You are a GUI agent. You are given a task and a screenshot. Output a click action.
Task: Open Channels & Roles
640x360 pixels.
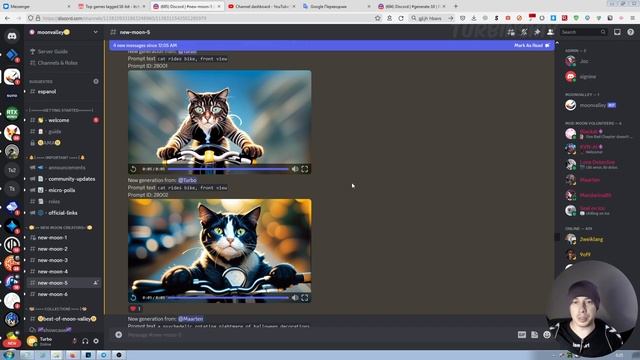57,63
